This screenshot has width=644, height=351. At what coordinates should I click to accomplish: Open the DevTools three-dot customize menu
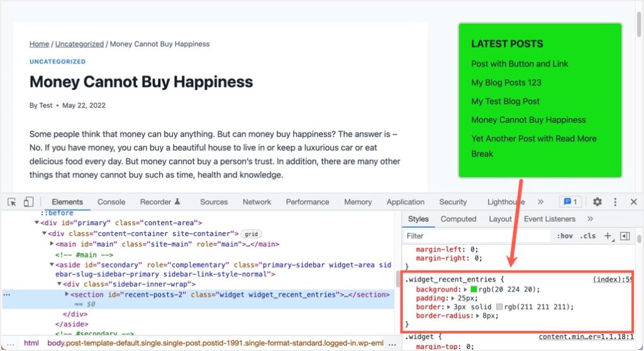(615, 202)
